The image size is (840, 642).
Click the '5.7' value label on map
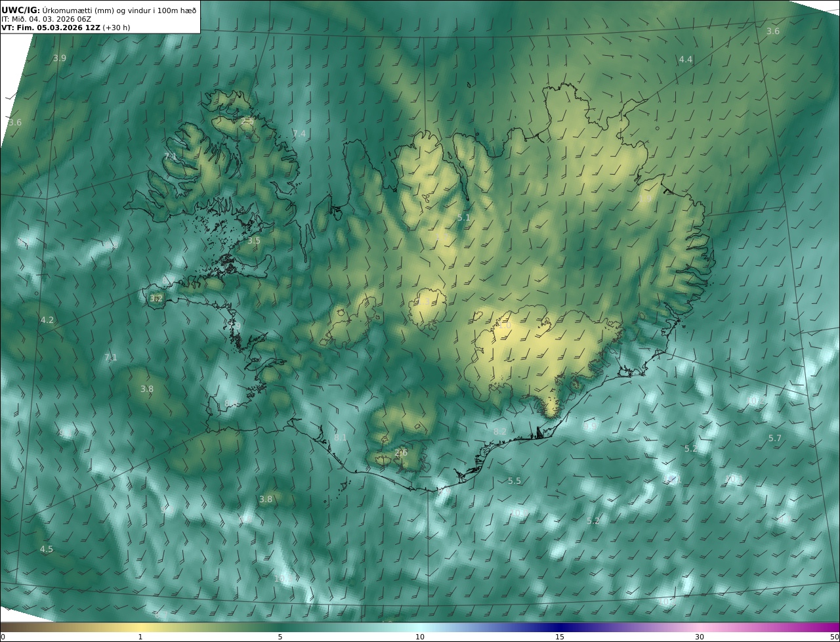(775, 439)
